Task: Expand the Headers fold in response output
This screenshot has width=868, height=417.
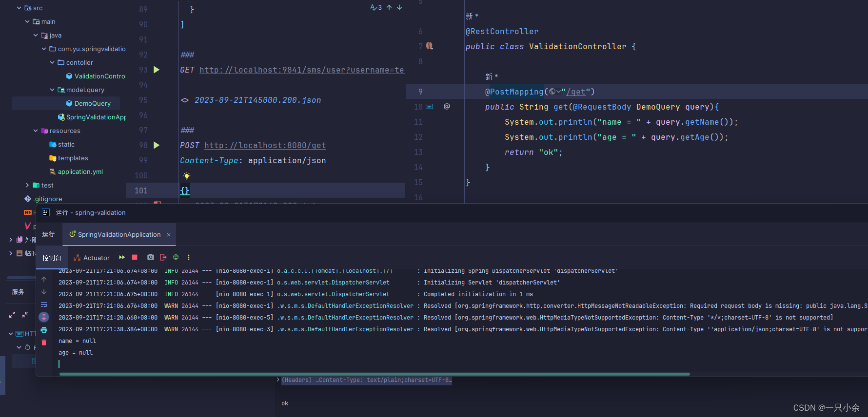Action: pyautogui.click(x=278, y=379)
